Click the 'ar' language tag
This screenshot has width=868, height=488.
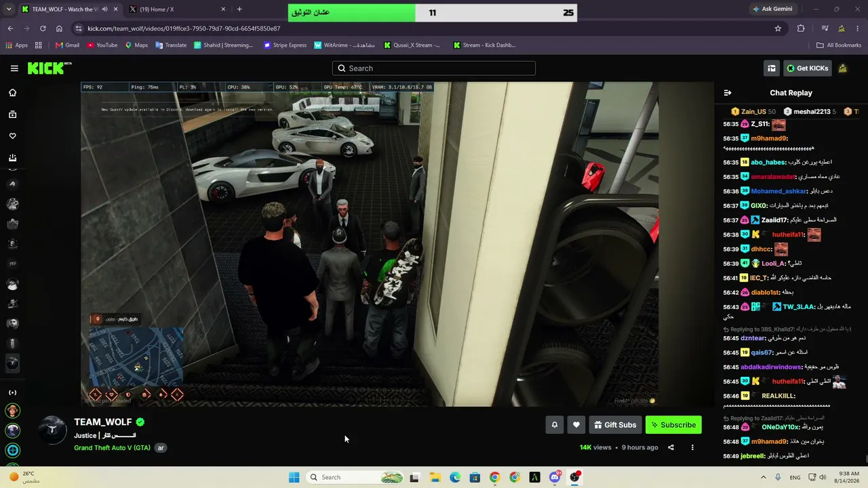tap(161, 448)
